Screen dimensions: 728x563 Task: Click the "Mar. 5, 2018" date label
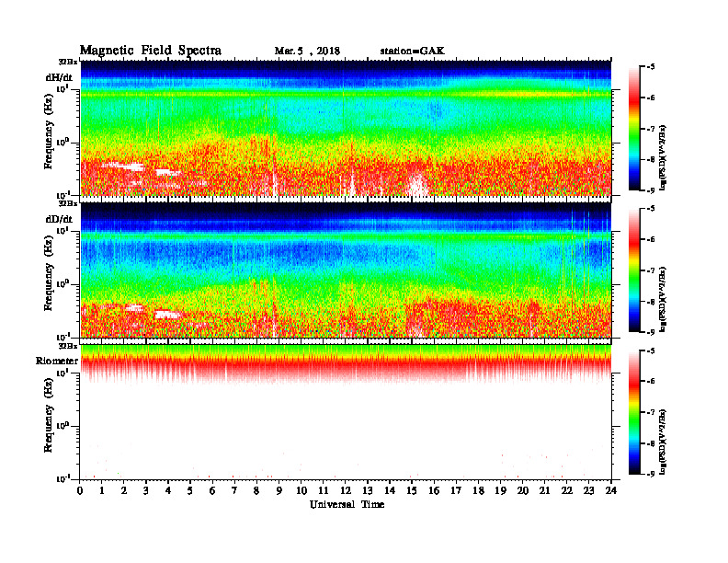point(307,52)
